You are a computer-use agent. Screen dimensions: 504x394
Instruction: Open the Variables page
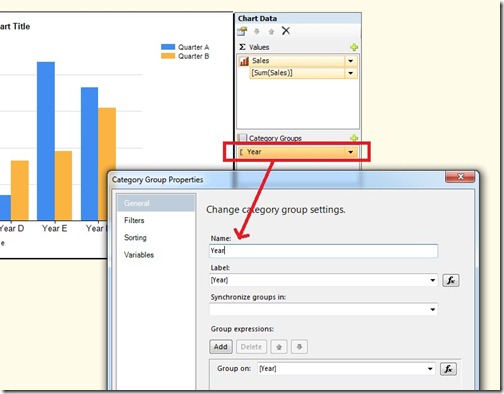coord(139,255)
